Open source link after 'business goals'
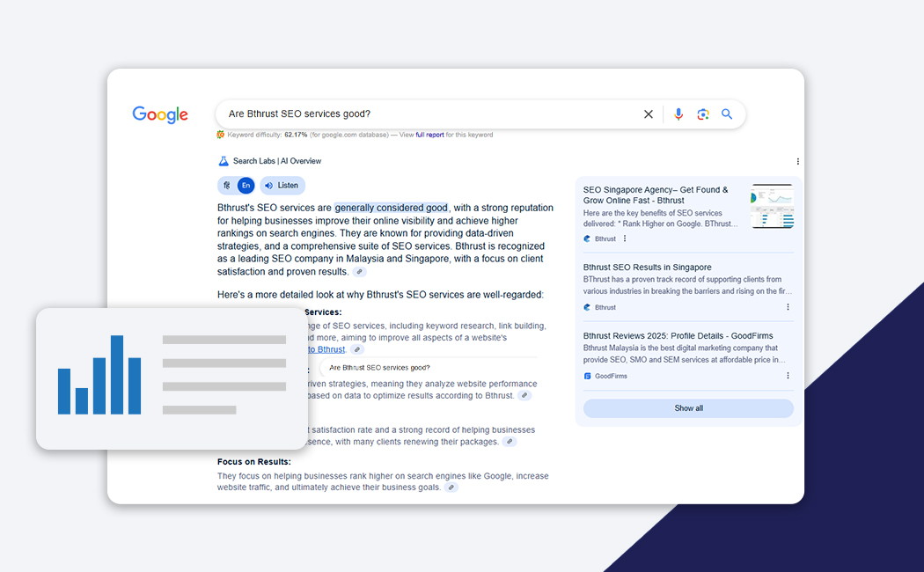The width and height of the screenshot is (924, 572). 451,488
